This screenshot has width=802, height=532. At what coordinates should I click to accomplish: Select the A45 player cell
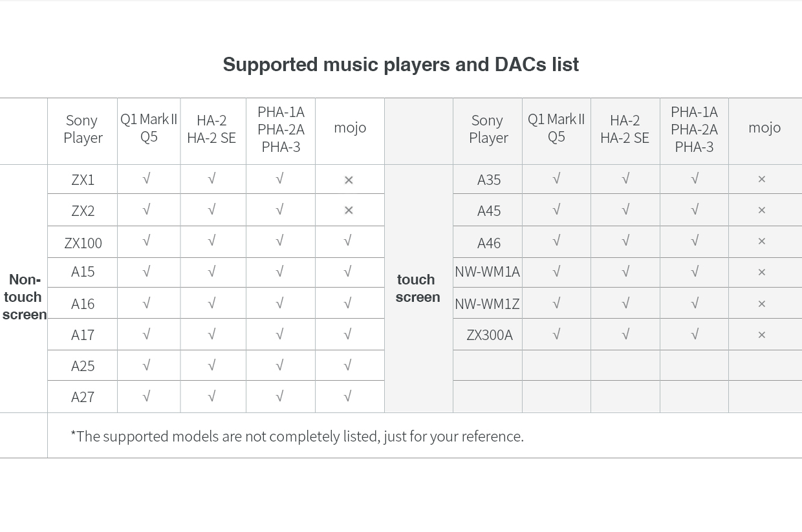coord(489,211)
